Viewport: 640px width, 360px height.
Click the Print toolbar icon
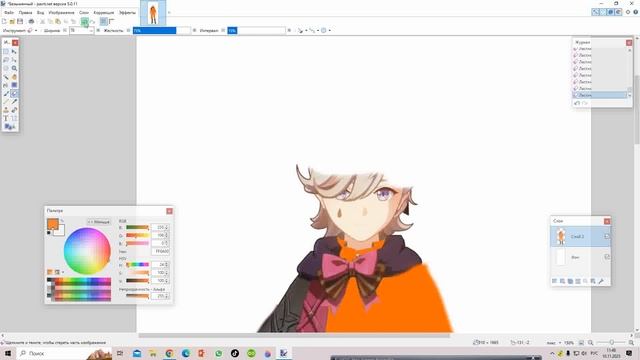[x=31, y=21]
